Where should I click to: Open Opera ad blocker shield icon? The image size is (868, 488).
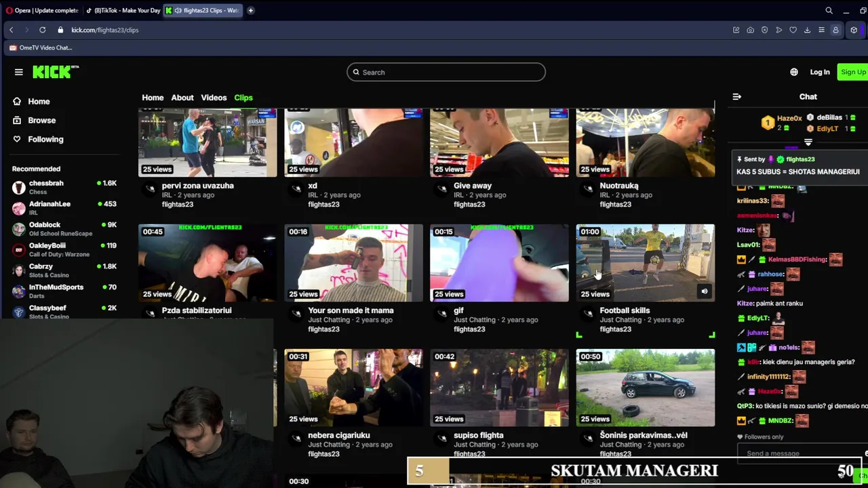click(x=764, y=30)
